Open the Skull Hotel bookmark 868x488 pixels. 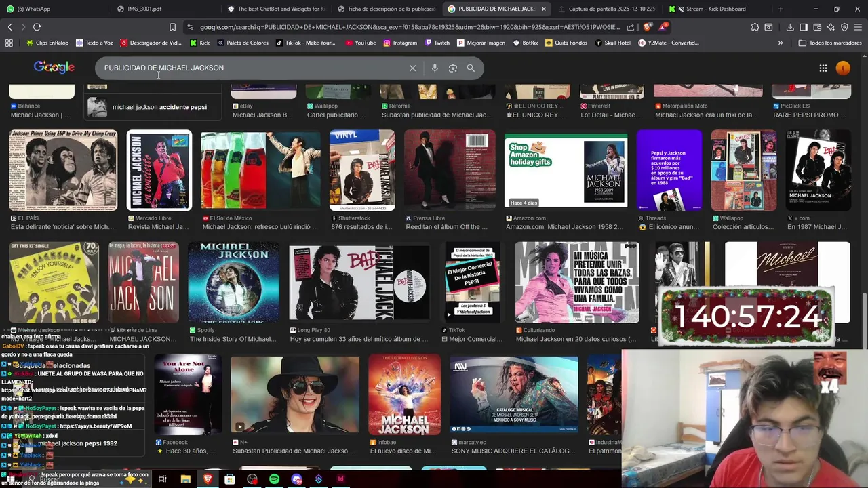[x=612, y=43]
